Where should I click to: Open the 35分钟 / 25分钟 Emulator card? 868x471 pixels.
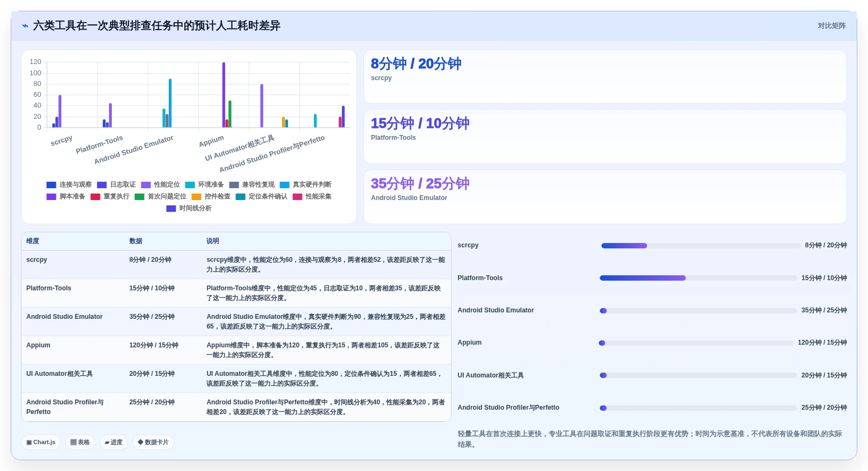click(x=605, y=197)
